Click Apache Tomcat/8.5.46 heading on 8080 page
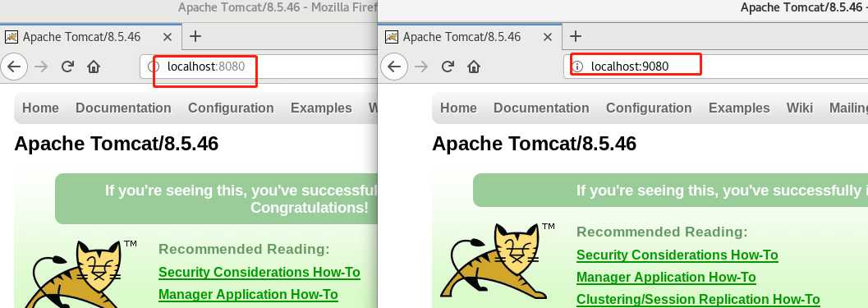Image resolution: width=868 pixels, height=308 pixels. tap(117, 144)
